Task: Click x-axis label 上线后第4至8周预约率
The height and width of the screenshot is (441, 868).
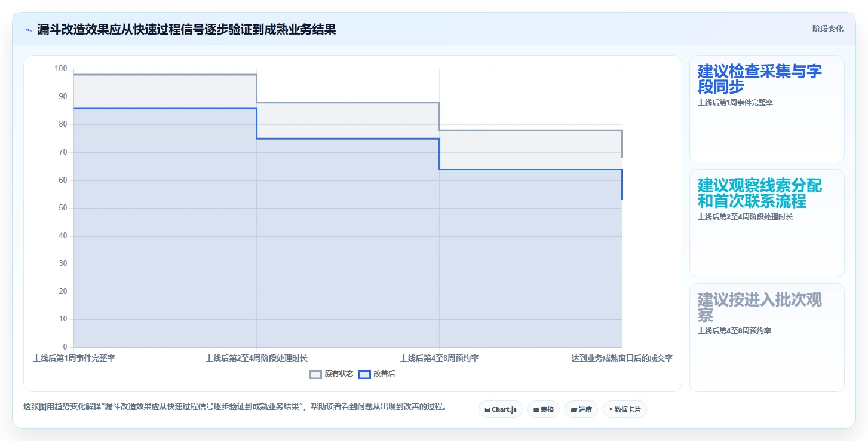Action: pyautogui.click(x=440, y=358)
